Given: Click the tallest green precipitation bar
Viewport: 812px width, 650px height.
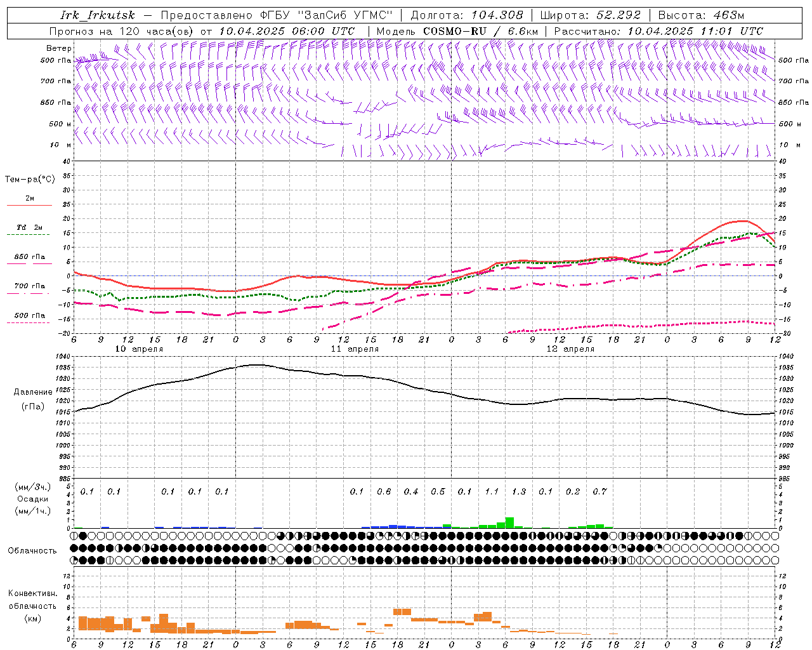Looking at the screenshot, I should (509, 523).
